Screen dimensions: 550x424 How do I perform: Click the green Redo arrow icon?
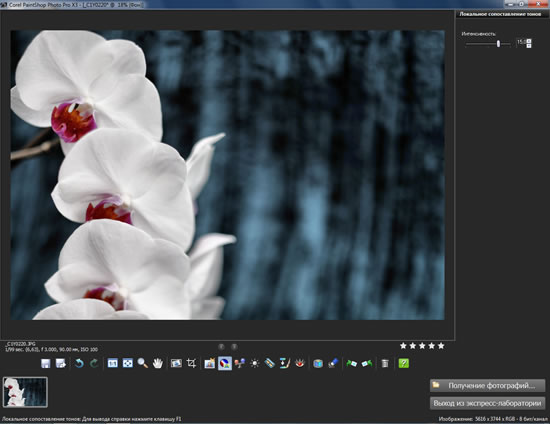(94, 363)
